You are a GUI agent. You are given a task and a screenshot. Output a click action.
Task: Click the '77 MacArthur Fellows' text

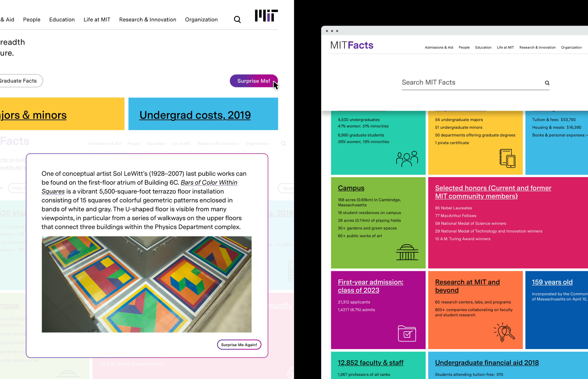pos(455,216)
